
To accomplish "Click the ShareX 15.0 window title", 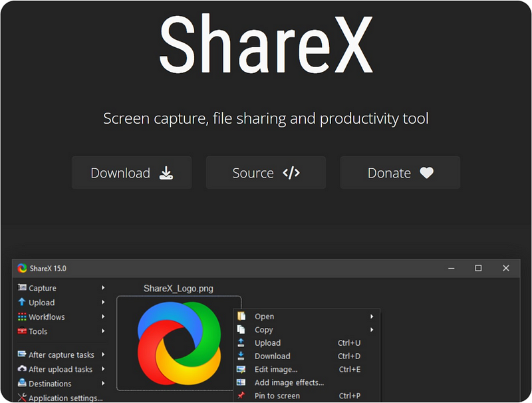I will 48,268.
